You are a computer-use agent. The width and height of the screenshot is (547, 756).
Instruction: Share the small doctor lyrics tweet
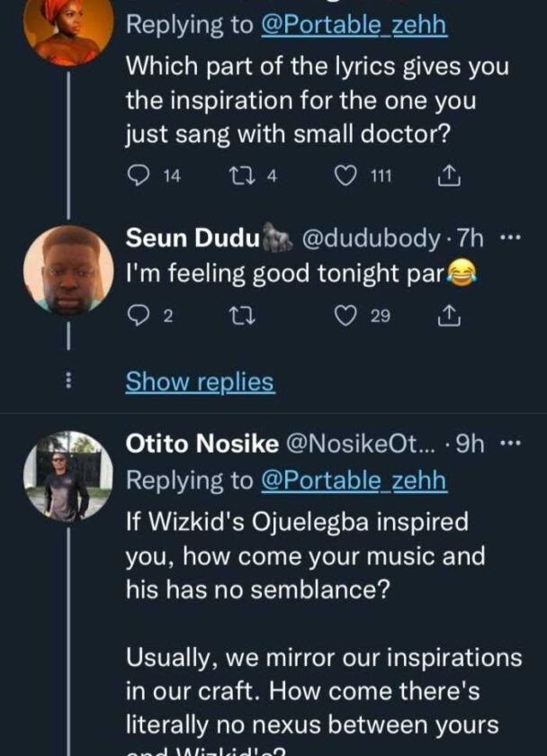(x=447, y=177)
